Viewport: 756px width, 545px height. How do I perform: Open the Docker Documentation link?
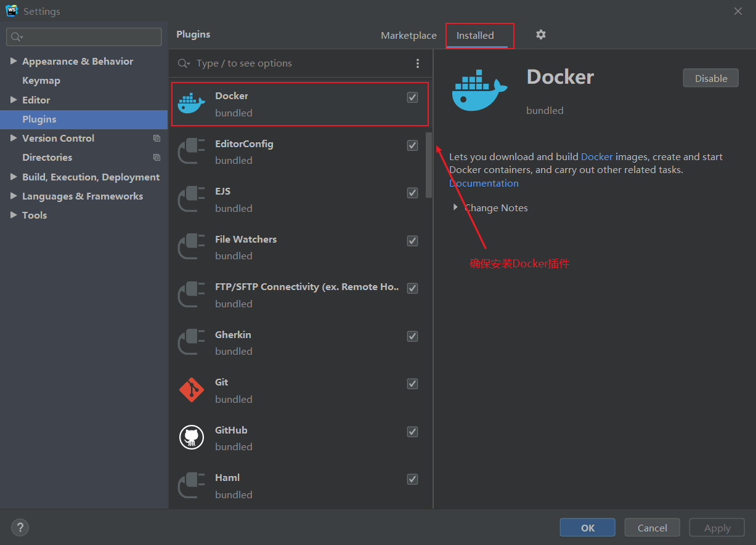click(484, 183)
